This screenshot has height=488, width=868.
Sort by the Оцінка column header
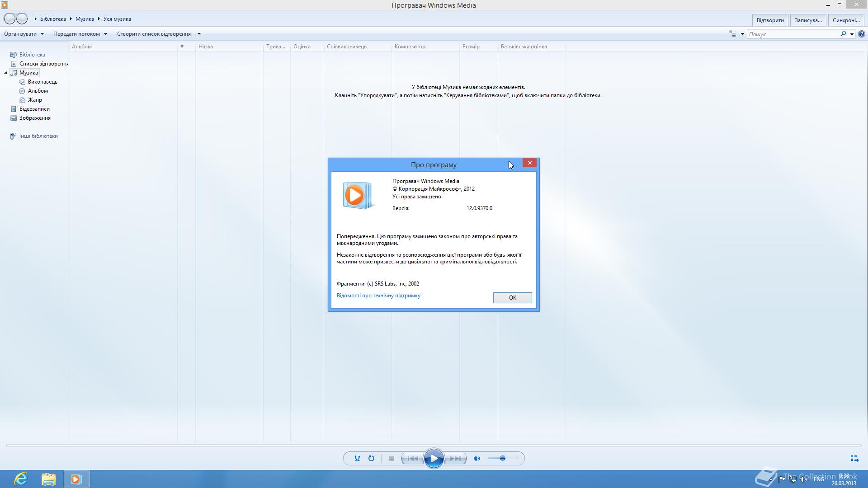[x=307, y=47]
